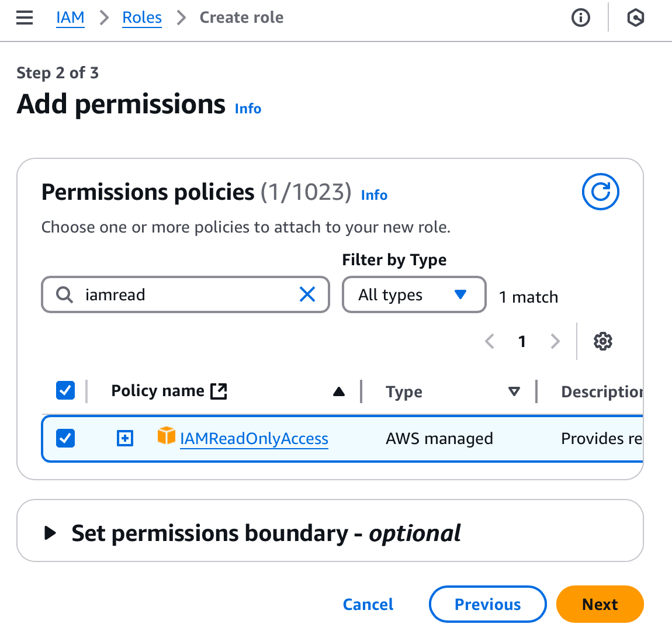Viewport: 672px width, 638px height.
Task: Click the Policy name external link icon
Action: (219, 391)
